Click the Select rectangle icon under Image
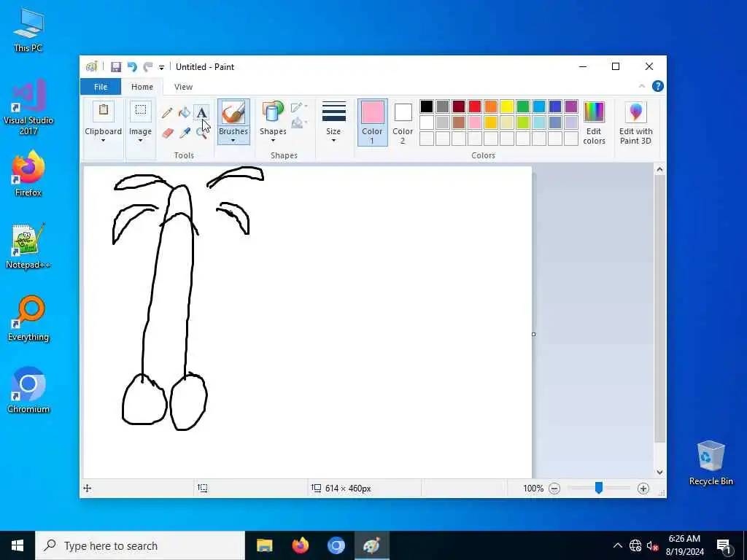 [141, 112]
